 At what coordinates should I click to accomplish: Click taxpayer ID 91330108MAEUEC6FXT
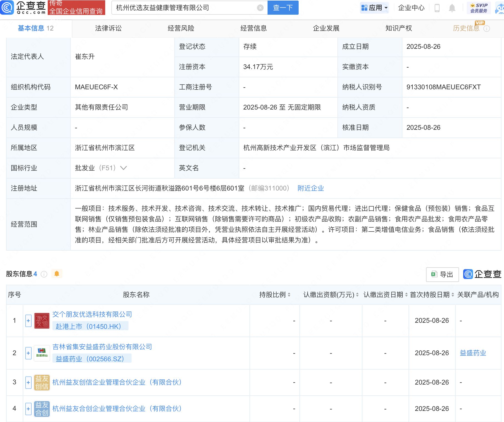tap(443, 87)
